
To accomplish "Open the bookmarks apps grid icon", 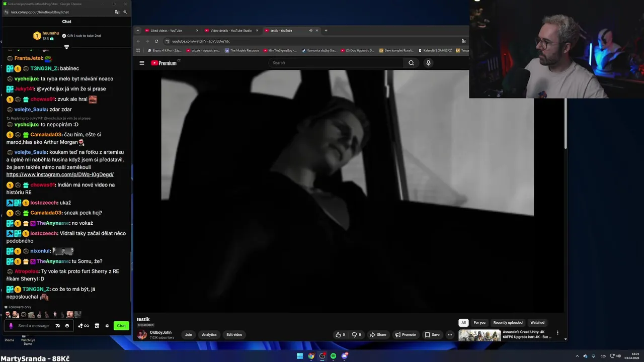I will 138,50.
